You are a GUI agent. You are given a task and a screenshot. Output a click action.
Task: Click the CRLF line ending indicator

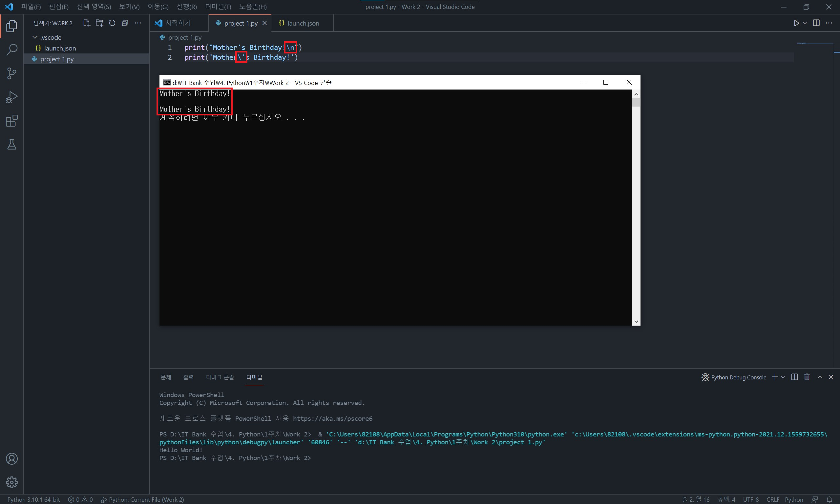[773, 499]
